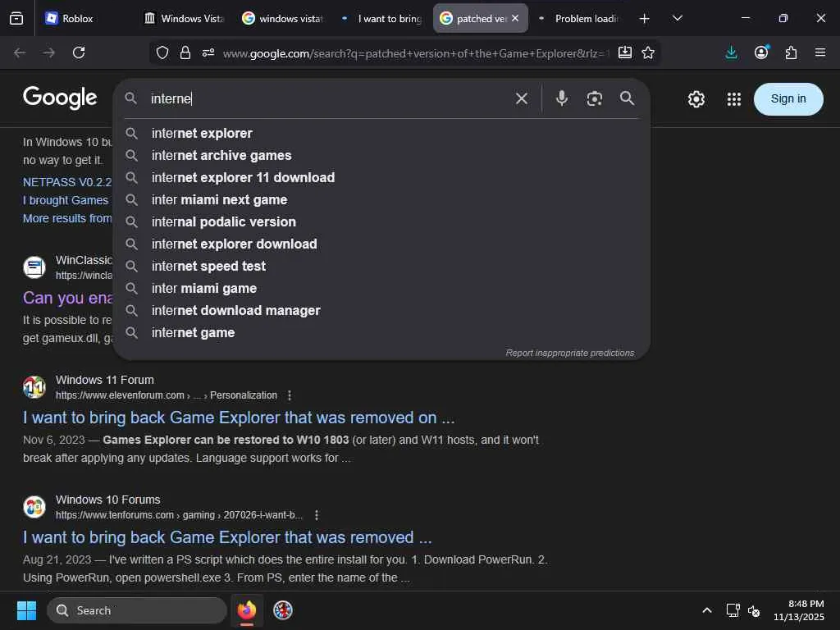Click Report inappropriate predictions link

click(x=569, y=353)
